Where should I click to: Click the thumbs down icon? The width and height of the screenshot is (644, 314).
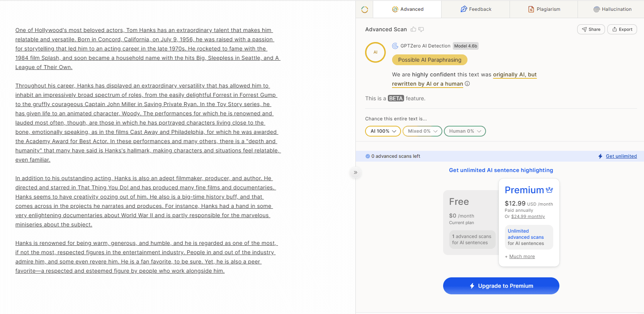tap(421, 29)
